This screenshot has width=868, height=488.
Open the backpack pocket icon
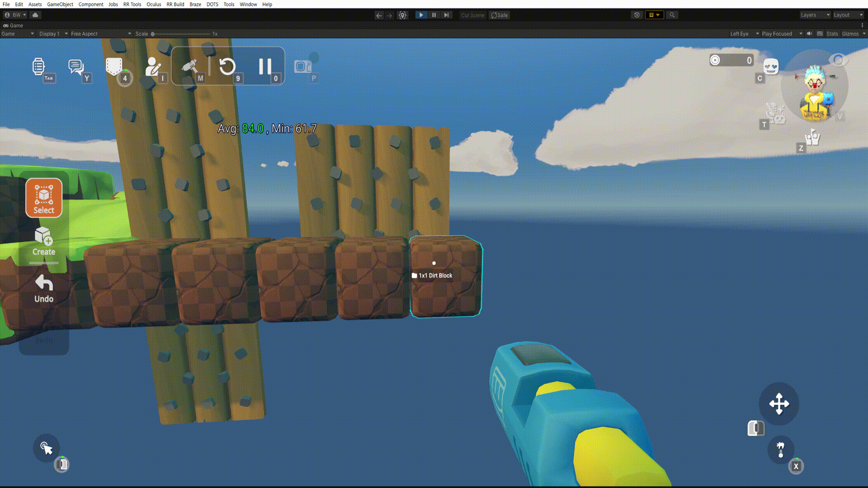point(114,67)
